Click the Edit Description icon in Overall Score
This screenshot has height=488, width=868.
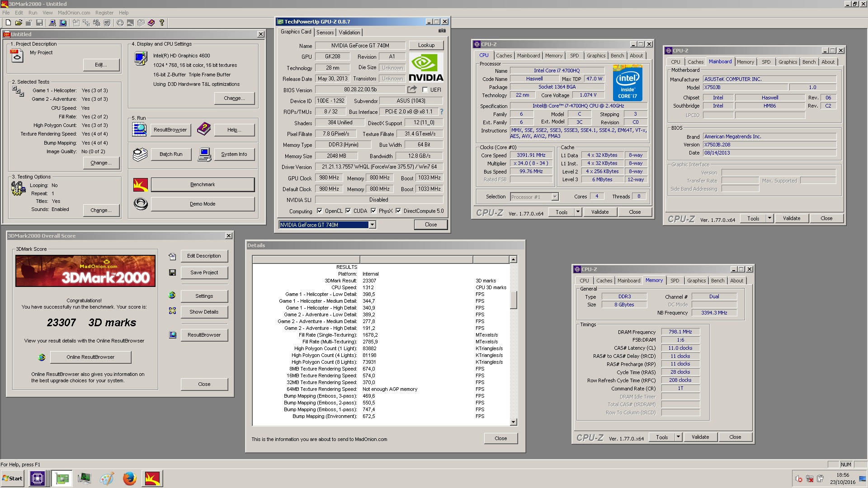(172, 256)
